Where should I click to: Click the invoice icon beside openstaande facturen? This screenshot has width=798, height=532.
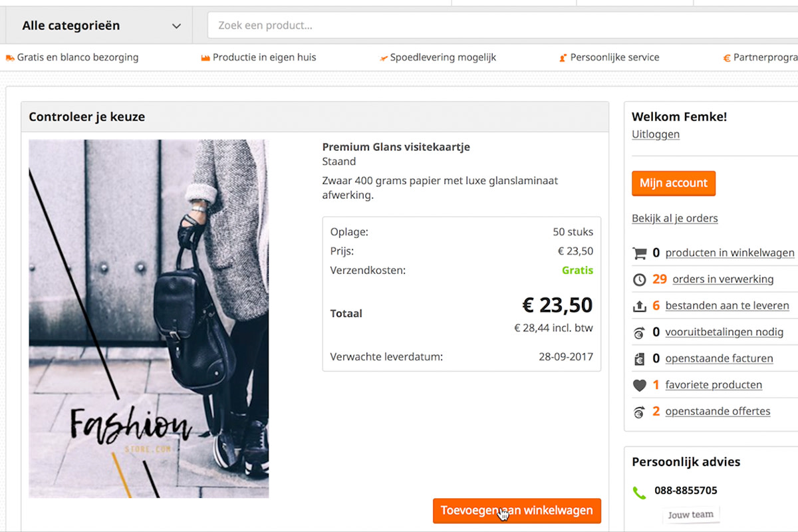click(638, 358)
